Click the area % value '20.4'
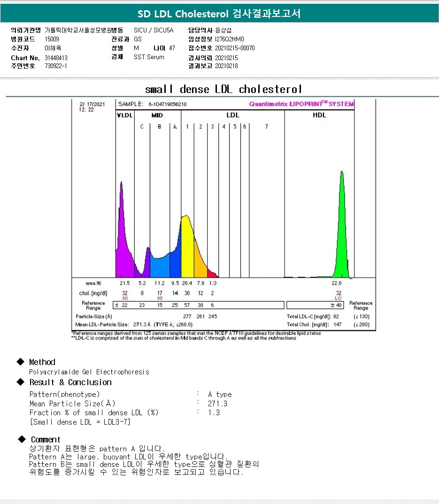Viewport: 439px width, 504px height. point(187,283)
